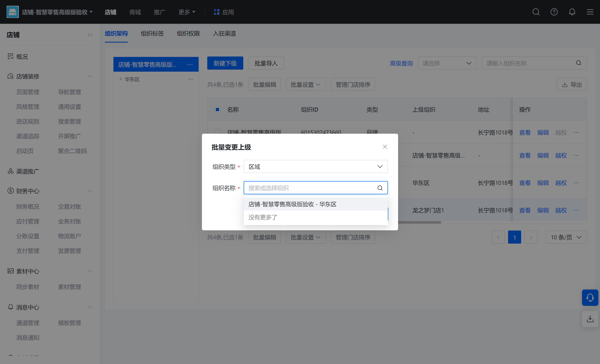Click the top 管理门店排序 button
600x364 pixels.
[x=353, y=85]
